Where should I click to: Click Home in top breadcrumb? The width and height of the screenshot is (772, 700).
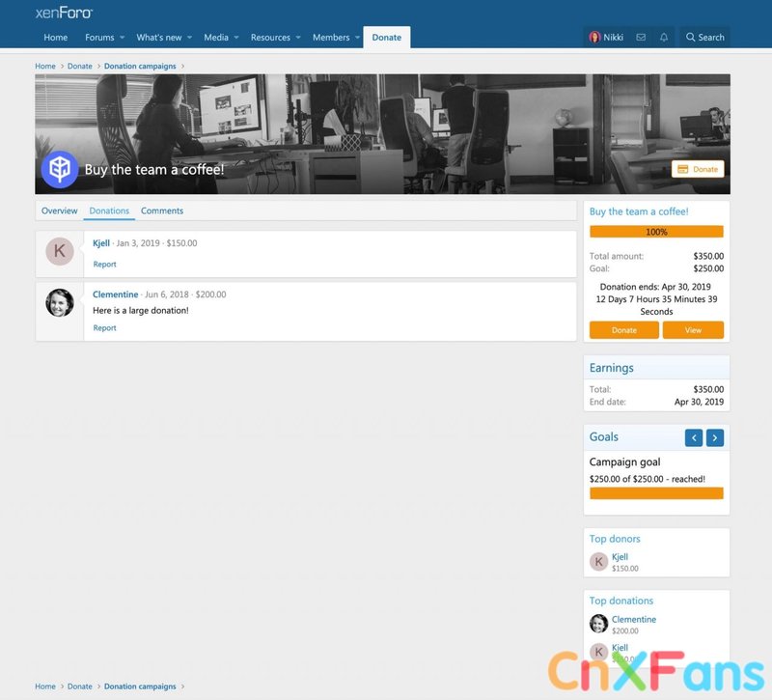[x=45, y=66]
